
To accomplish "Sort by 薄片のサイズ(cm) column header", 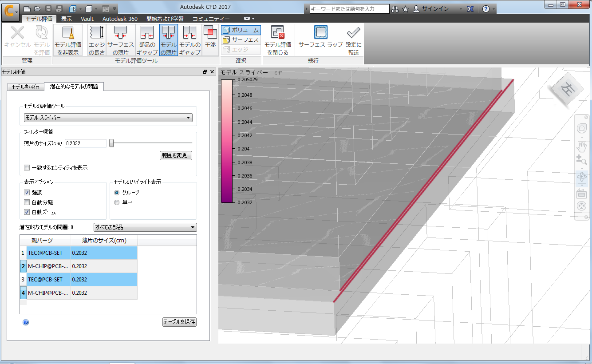I will 104,241.
